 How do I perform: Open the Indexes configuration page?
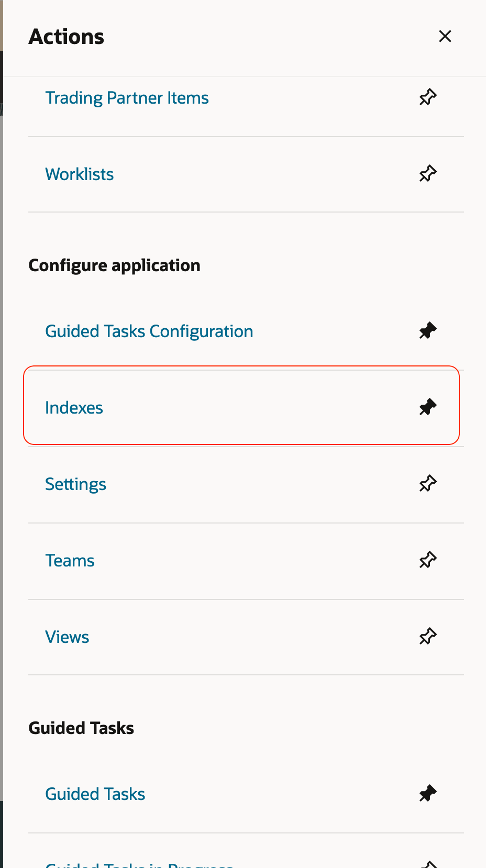(x=74, y=407)
